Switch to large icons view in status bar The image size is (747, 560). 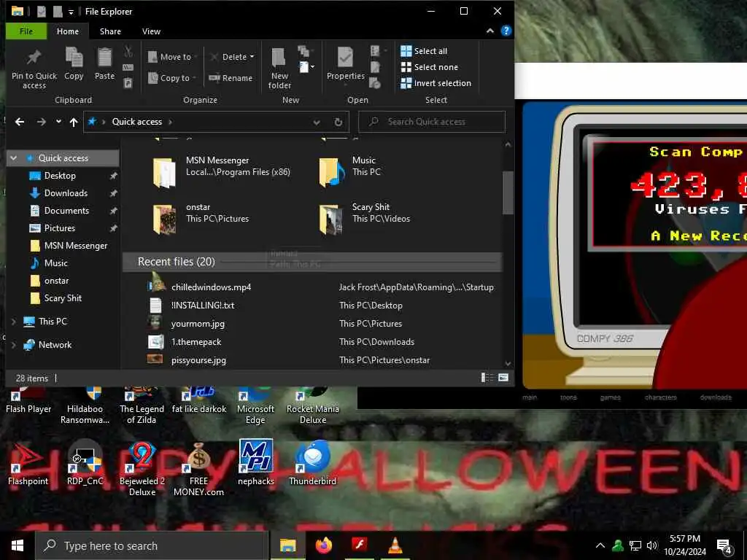point(503,378)
